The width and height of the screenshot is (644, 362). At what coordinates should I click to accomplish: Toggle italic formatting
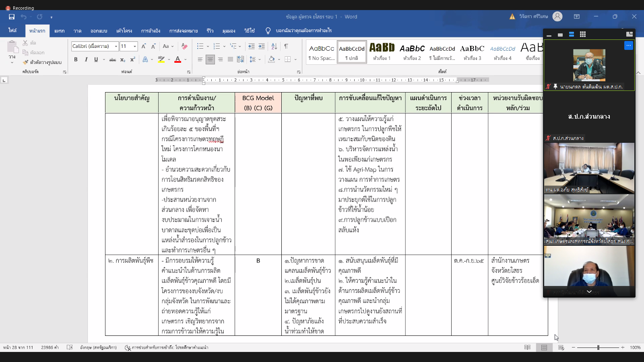tap(86, 60)
